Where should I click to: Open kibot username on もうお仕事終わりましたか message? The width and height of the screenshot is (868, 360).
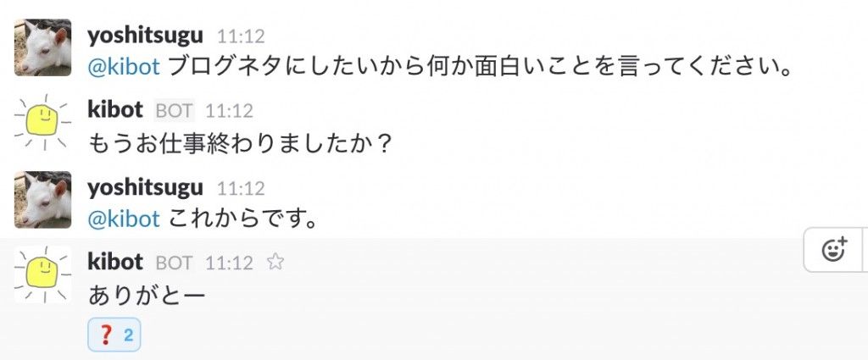[115, 110]
